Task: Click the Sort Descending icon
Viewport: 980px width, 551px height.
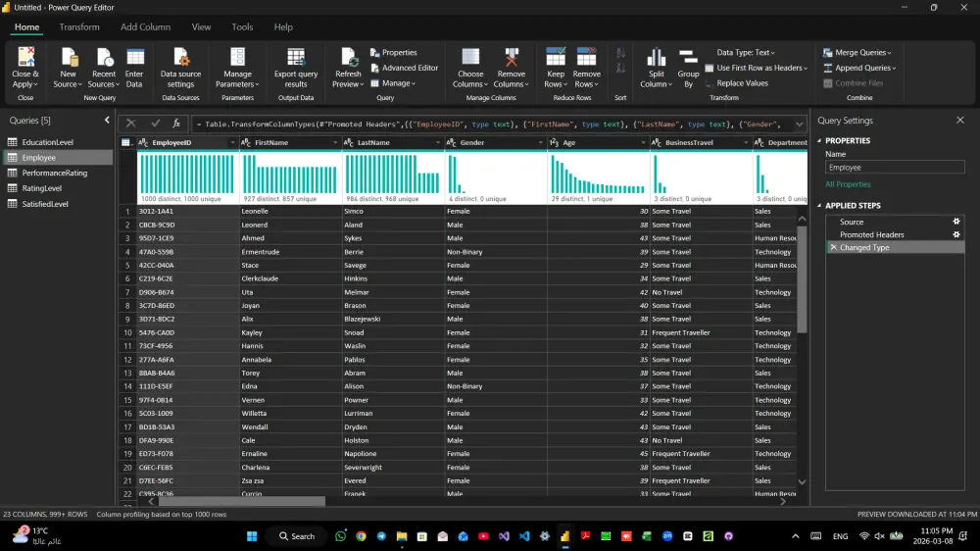Action: tap(620, 68)
